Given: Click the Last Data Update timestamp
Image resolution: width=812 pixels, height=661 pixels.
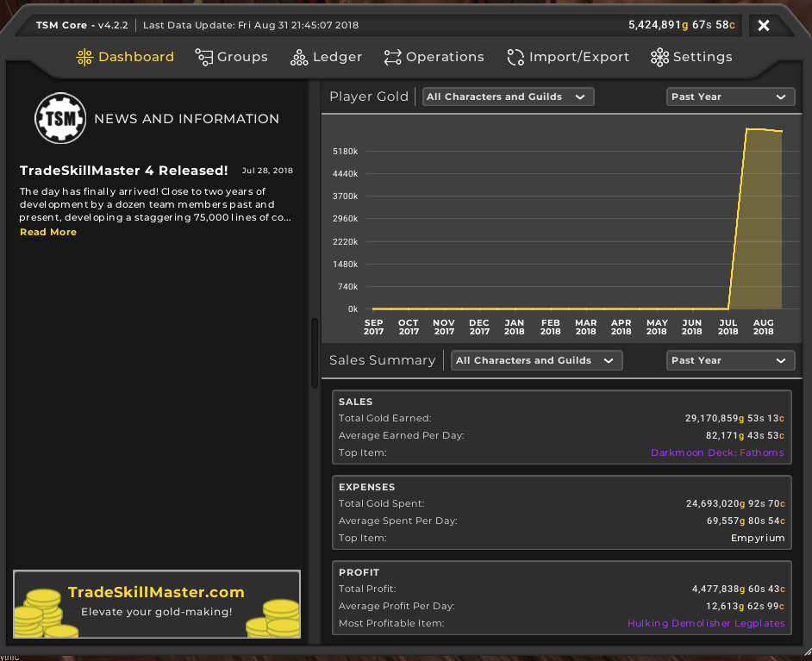Looking at the screenshot, I should 251,25.
